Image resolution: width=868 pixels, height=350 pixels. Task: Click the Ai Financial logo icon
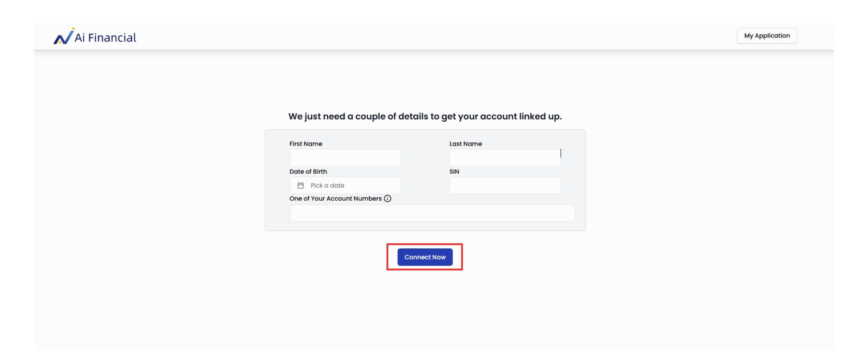(64, 37)
